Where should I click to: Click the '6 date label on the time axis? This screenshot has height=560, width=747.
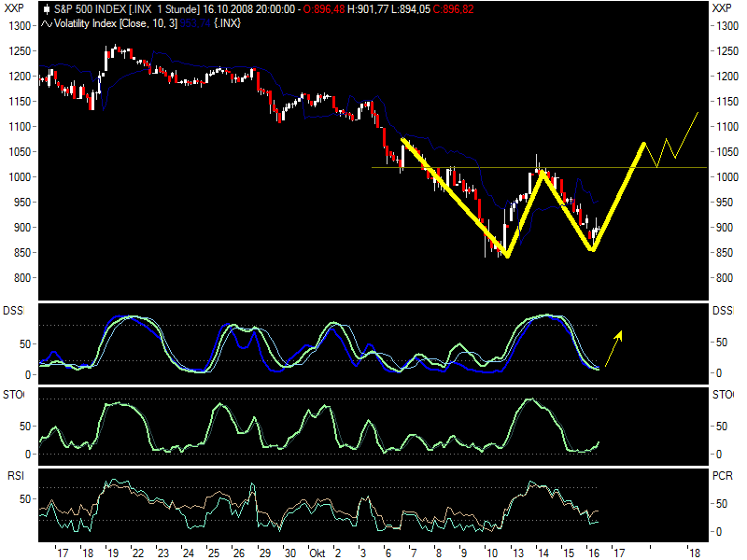388,553
